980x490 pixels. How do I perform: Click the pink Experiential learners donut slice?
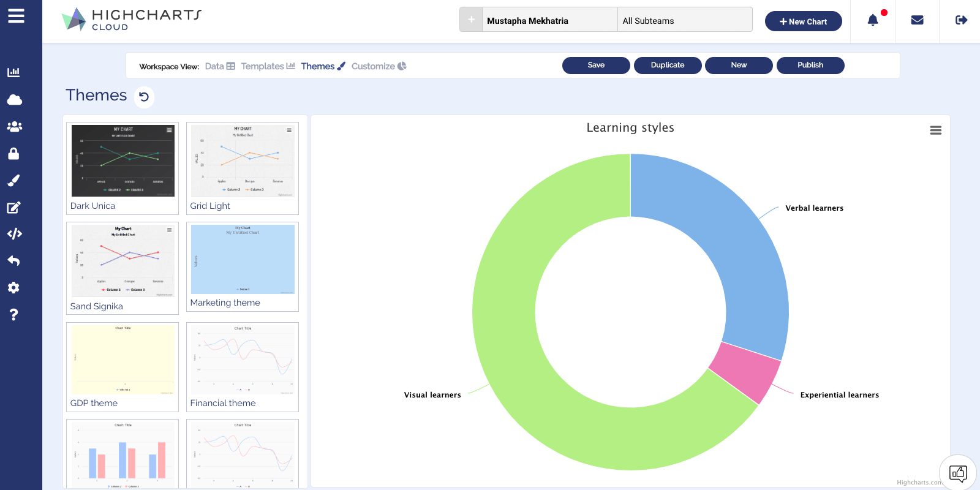pyautogui.click(x=745, y=372)
